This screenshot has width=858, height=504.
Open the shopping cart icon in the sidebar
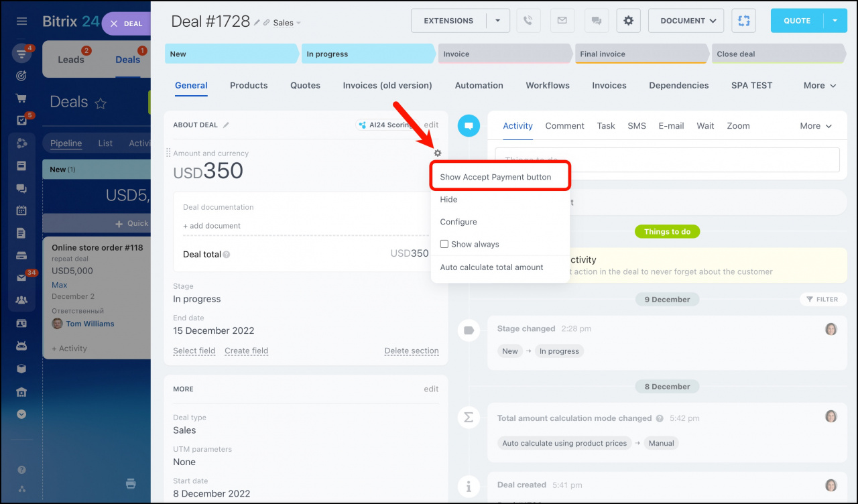[x=21, y=98]
